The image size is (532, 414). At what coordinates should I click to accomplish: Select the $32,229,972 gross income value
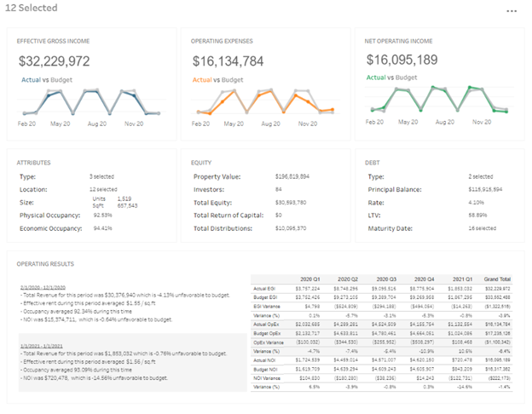(55, 61)
